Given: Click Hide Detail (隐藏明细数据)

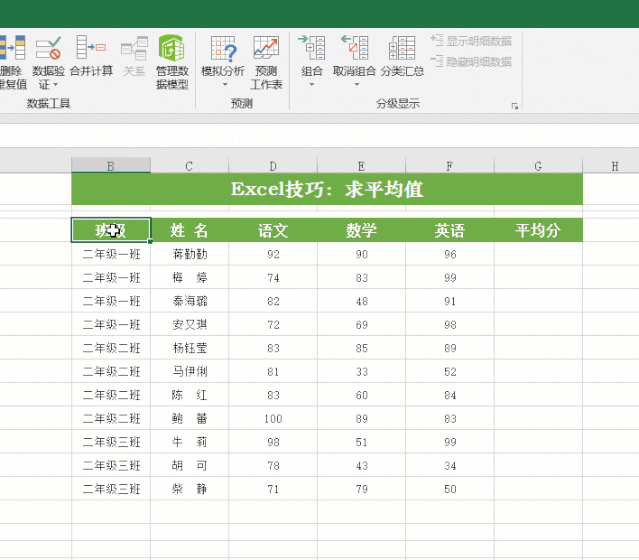Looking at the screenshot, I should pyautogui.click(x=471, y=62).
